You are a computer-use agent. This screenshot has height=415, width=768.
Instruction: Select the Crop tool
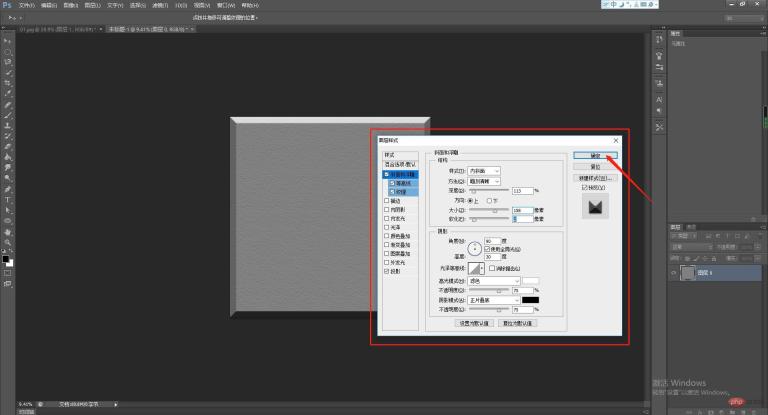[8, 83]
